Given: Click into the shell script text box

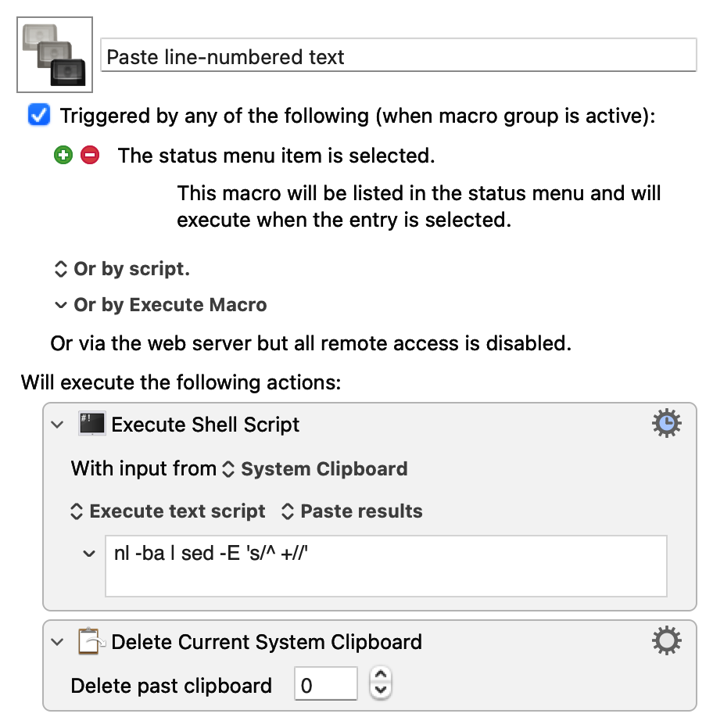Looking at the screenshot, I should tap(385, 565).
